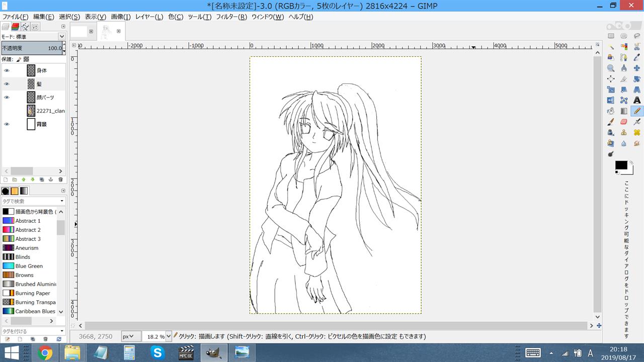Image resolution: width=644 pixels, height=362 pixels.
Task: Select the Airbrush tool
Action: (x=637, y=122)
